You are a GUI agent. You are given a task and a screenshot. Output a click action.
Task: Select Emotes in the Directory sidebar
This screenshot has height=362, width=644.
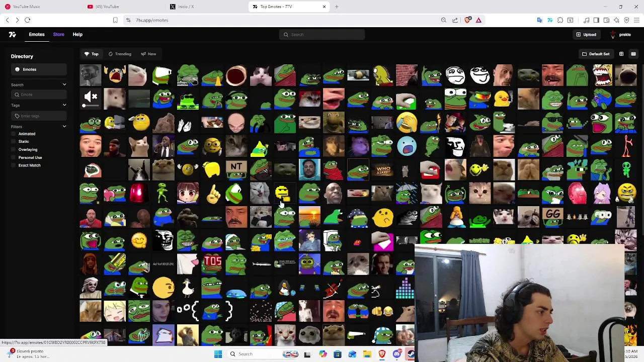point(39,69)
